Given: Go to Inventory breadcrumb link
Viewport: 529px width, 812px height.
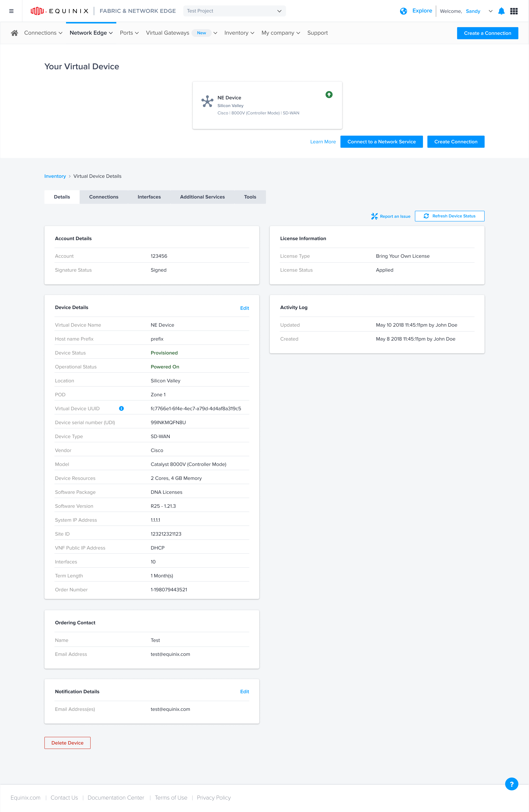Looking at the screenshot, I should 55,176.
